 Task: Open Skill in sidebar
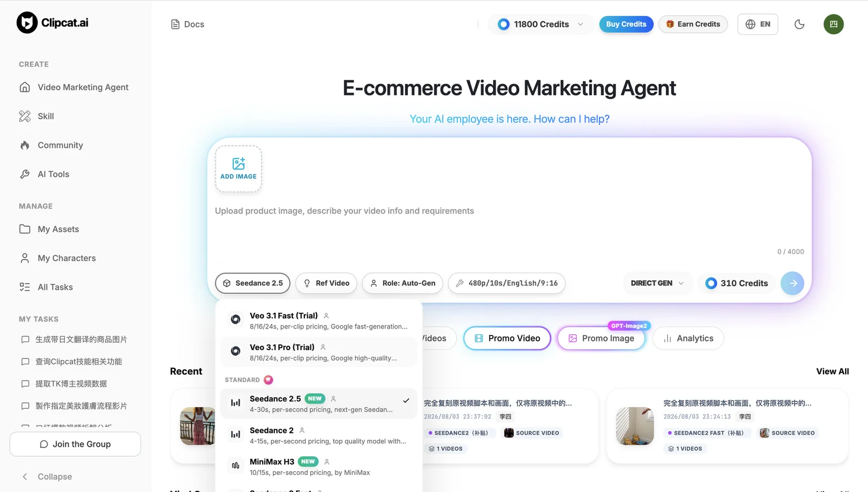(75, 116)
